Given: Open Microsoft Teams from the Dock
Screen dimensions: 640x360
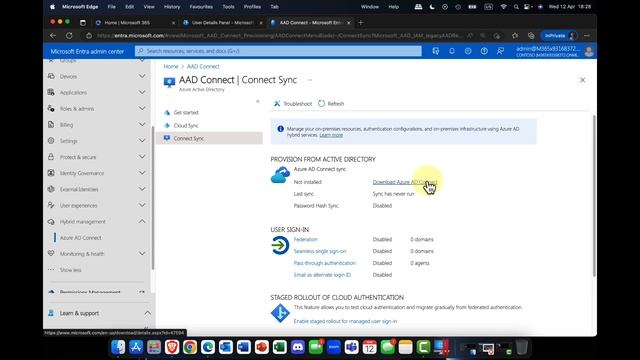Looking at the screenshot, I should pos(351,347).
